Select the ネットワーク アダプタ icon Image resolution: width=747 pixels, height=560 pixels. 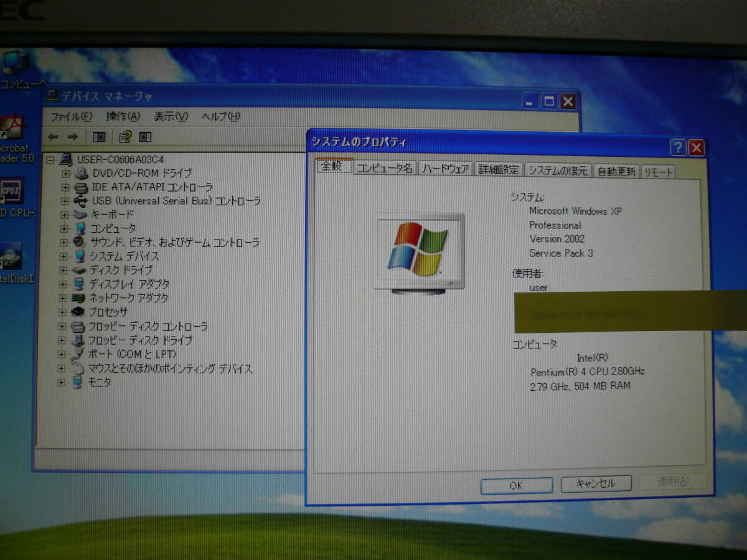point(78,298)
